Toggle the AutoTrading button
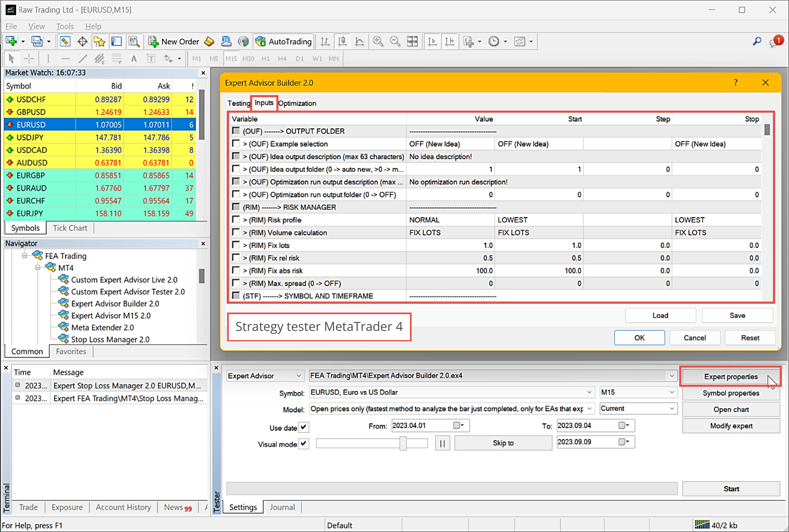The height and width of the screenshot is (532, 789). pyautogui.click(x=283, y=41)
